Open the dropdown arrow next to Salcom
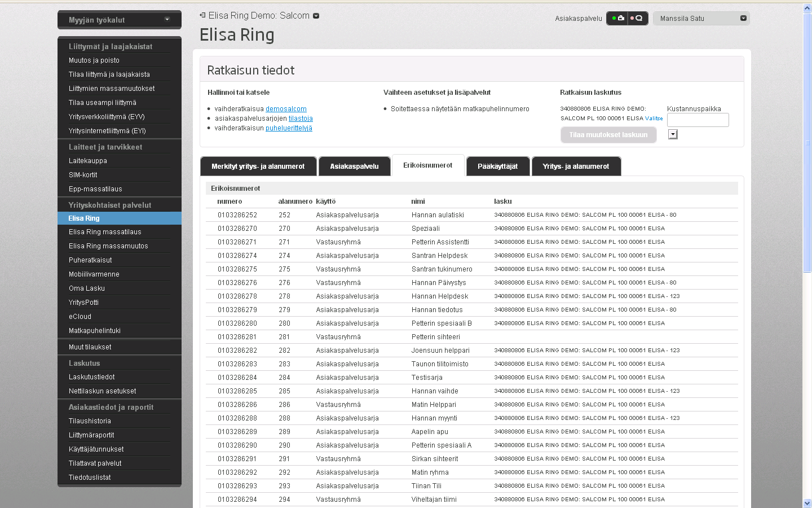812x508 pixels. [316, 16]
